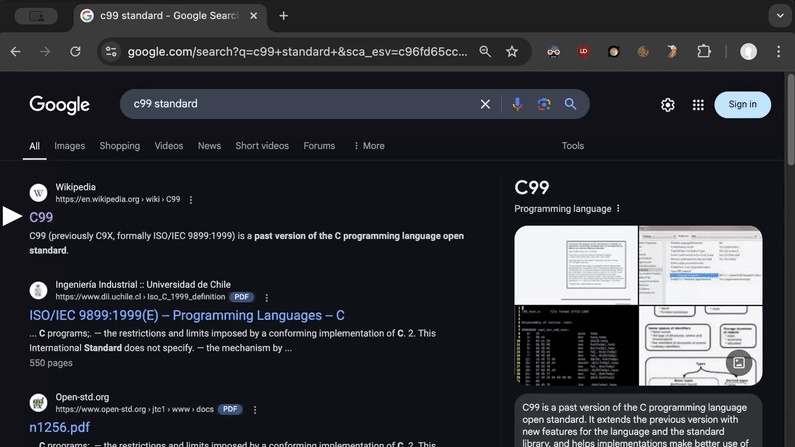795x447 pixels.
Task: Open the Tools search options
Action: point(572,146)
